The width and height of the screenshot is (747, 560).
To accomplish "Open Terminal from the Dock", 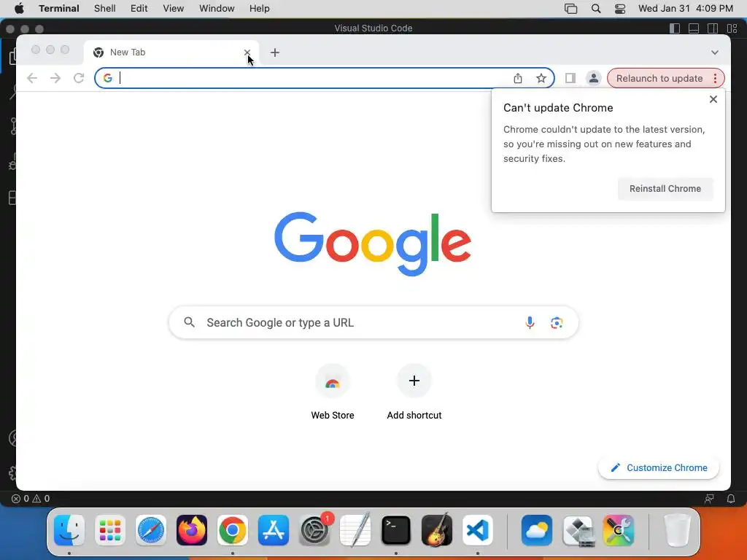I will (x=396, y=530).
